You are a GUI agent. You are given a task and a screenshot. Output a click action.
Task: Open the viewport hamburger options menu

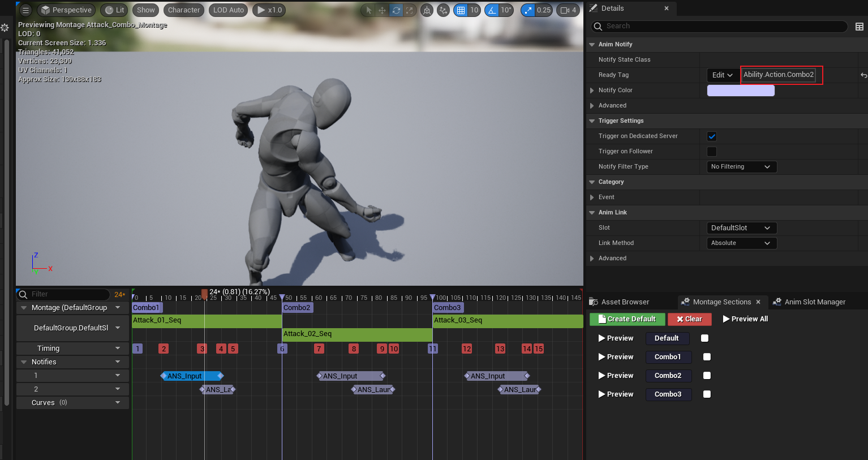click(25, 10)
